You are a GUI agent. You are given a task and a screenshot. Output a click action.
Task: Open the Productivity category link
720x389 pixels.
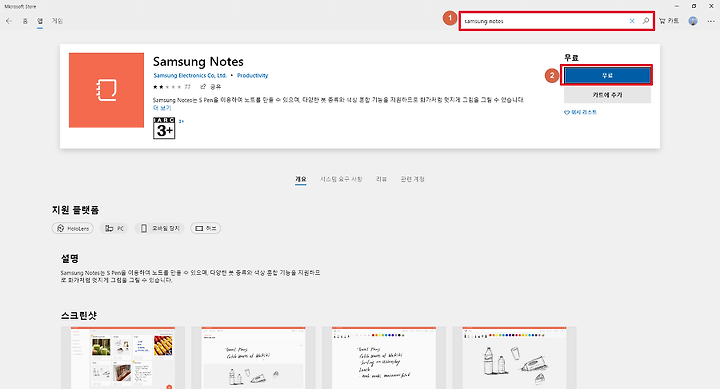tap(253, 75)
